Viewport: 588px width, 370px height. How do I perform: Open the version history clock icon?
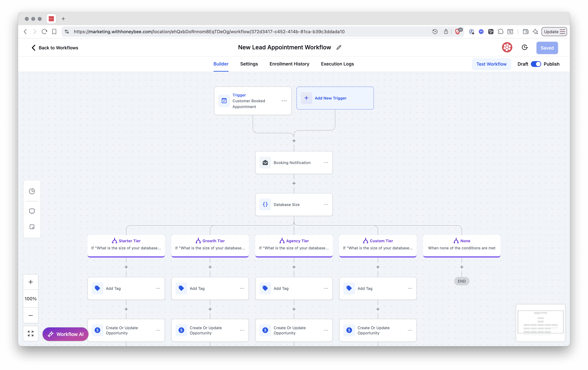pos(525,47)
